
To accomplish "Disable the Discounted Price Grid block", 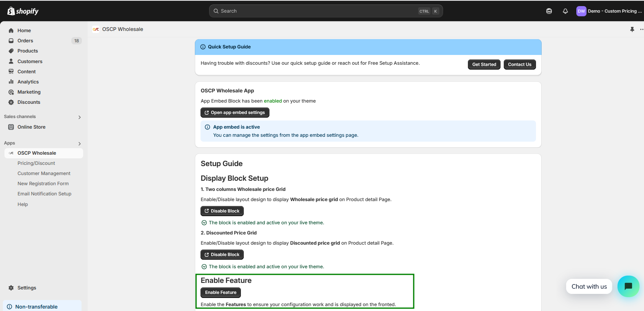I will click(x=222, y=254).
